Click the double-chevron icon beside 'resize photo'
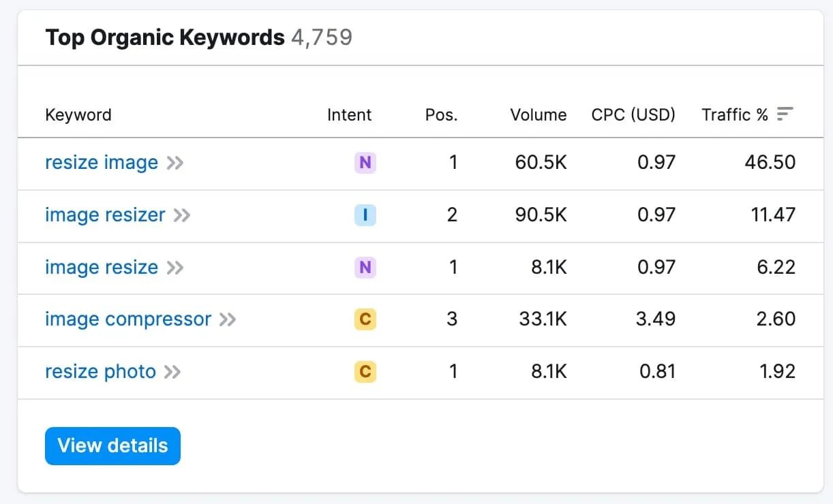 pos(172,373)
